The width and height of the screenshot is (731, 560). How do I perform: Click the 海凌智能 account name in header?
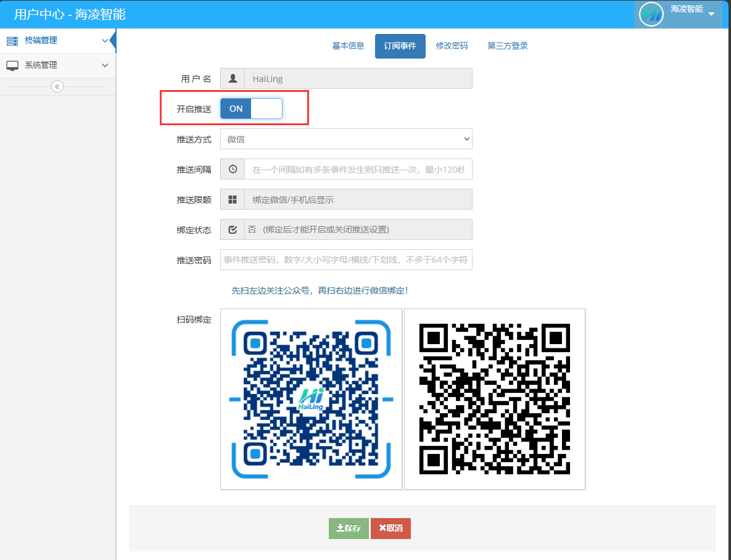click(687, 9)
